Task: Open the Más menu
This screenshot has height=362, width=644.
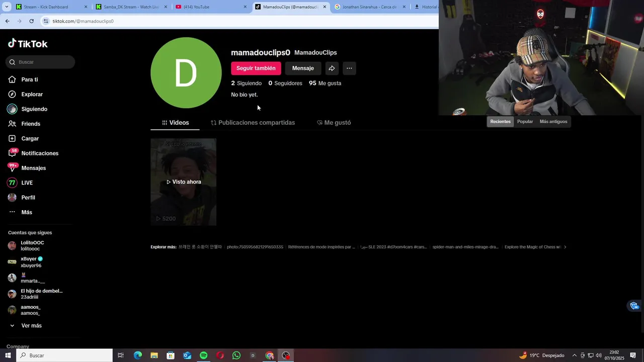Action: 20,212
